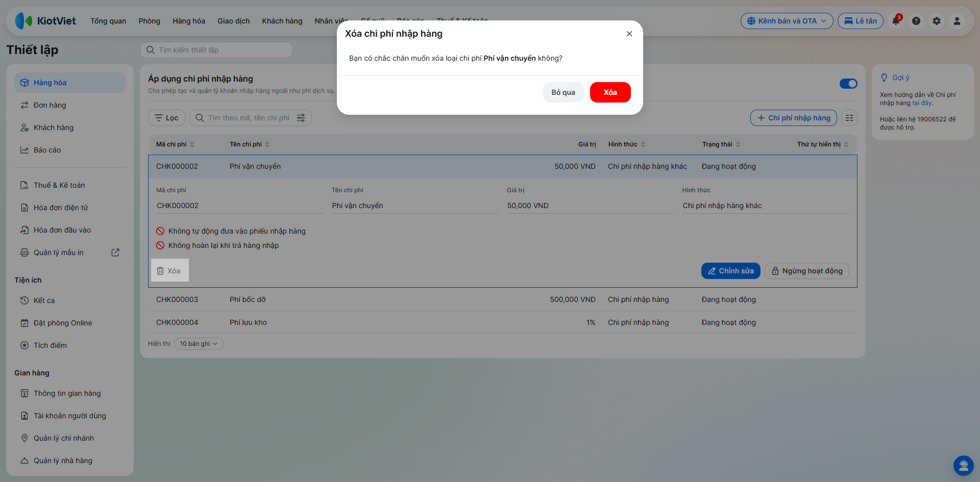Click the Gợi ý lightbulb icon
The height and width of the screenshot is (482, 980).
point(884,78)
